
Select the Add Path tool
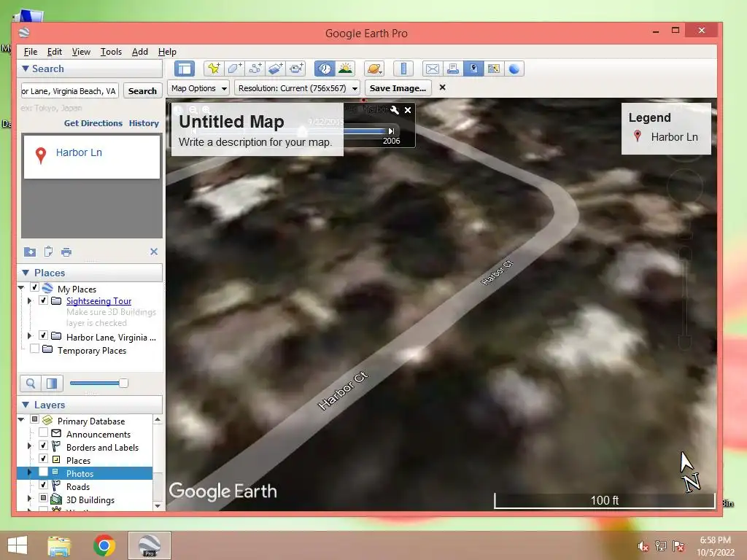255,69
